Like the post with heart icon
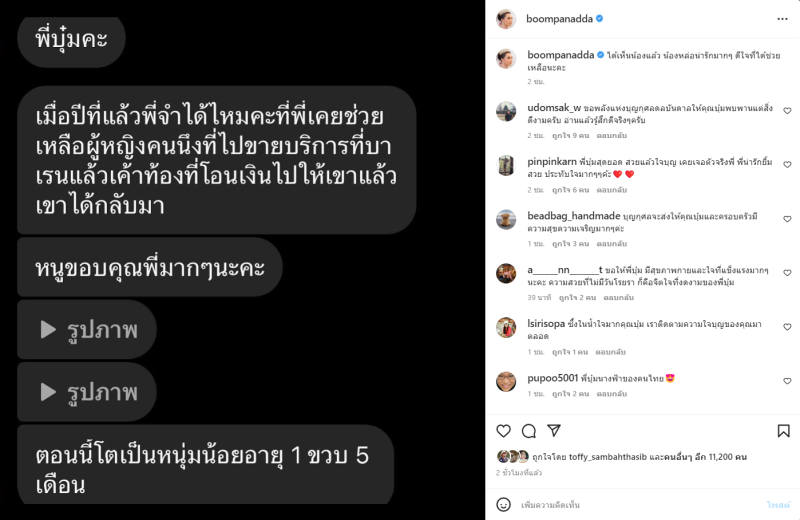Viewport: 800px width, 520px height. pyautogui.click(x=504, y=431)
